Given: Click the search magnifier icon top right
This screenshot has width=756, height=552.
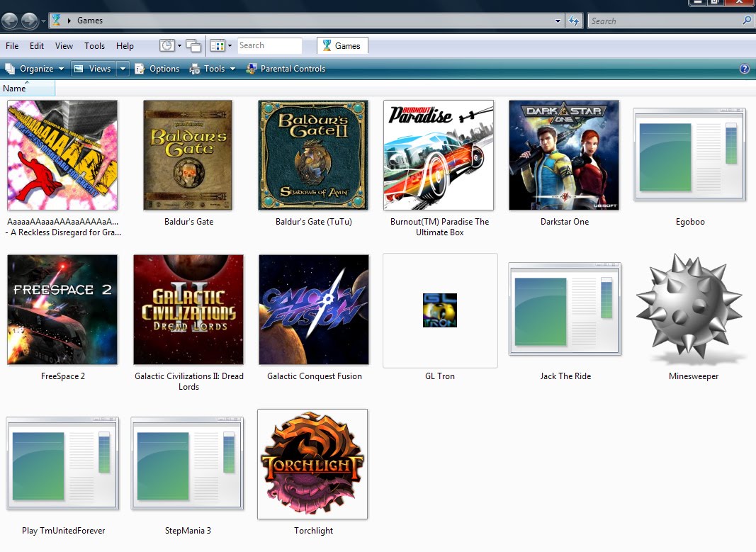Looking at the screenshot, I should tap(747, 21).
